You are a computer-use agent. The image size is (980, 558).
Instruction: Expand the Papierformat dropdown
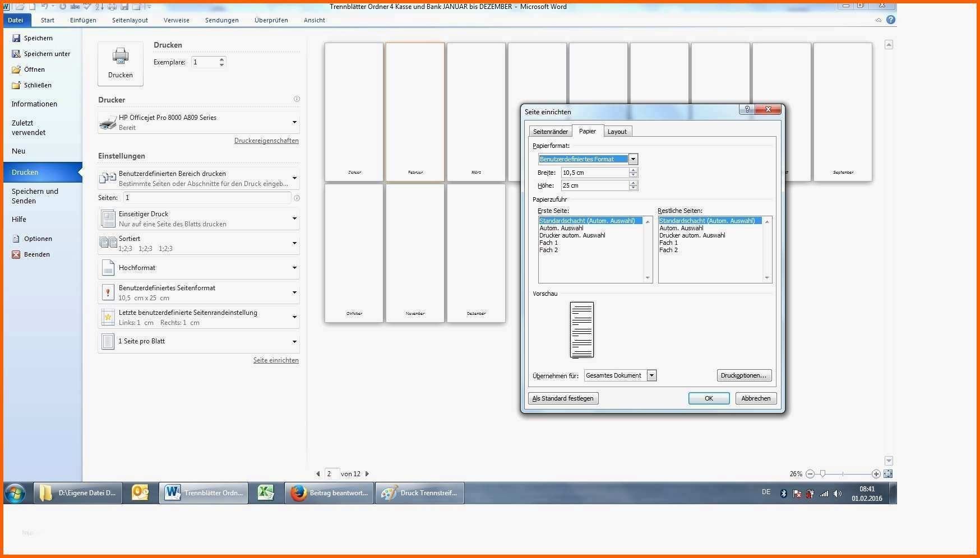(x=633, y=159)
